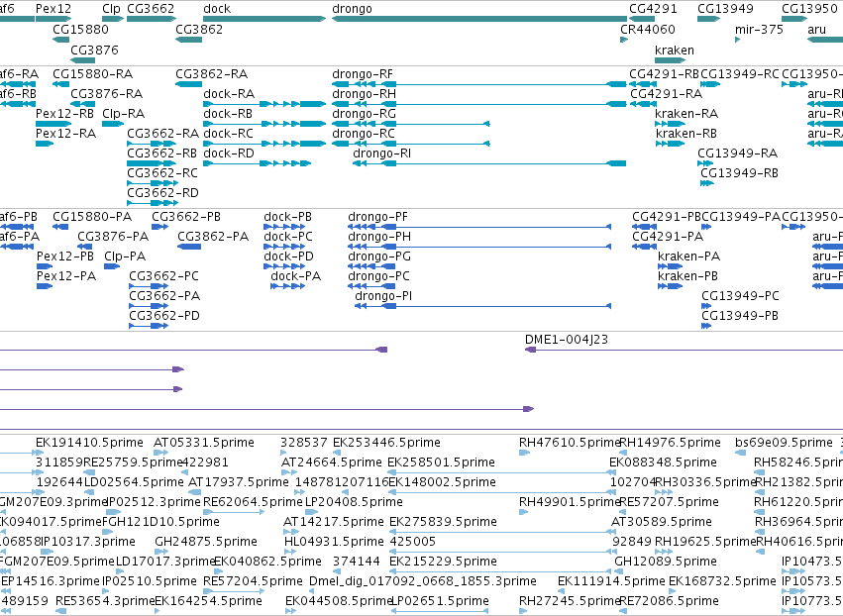Screen dimensions: 843x616
Task: Click transcript dock-RA
Action: (264, 104)
